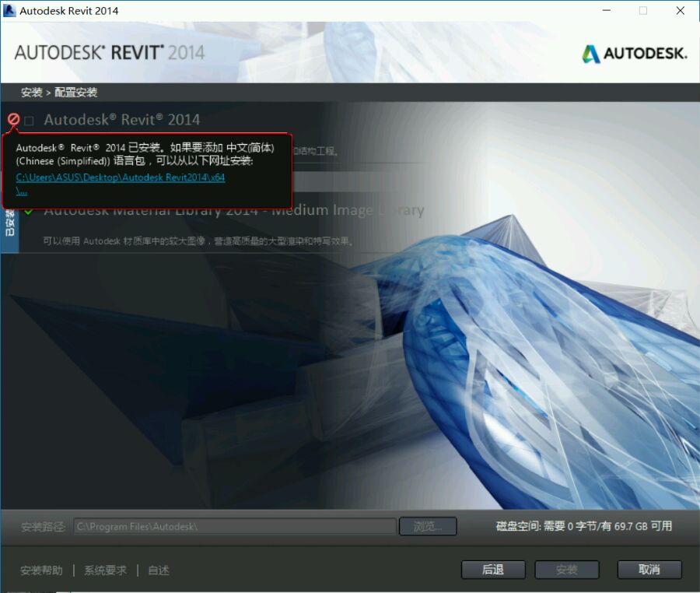Click the 浏览 (Browse) button
This screenshot has height=593, width=700.
[x=428, y=527]
